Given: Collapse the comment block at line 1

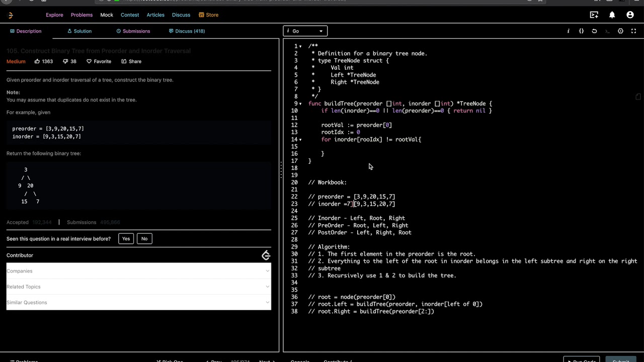Looking at the screenshot, I should click(300, 46).
